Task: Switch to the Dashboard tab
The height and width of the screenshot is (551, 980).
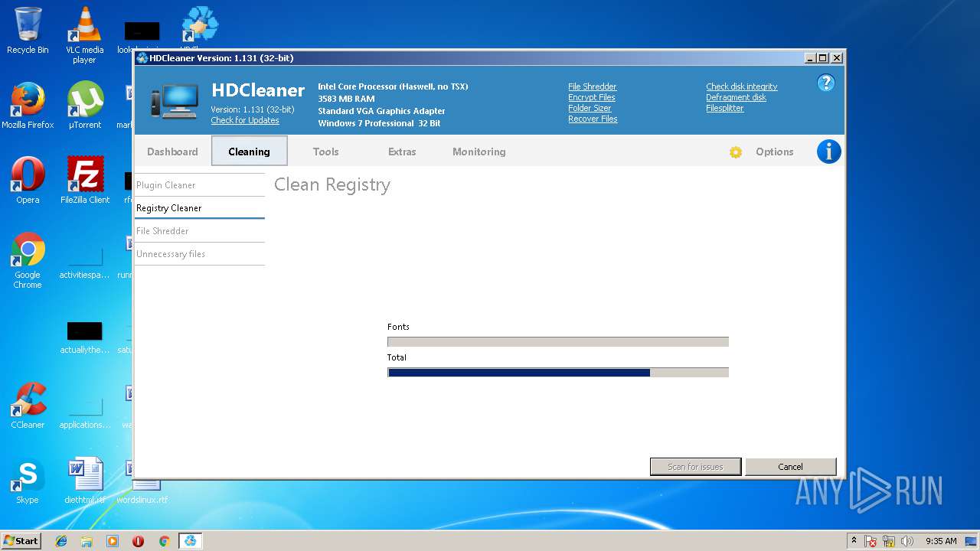Action: point(172,152)
